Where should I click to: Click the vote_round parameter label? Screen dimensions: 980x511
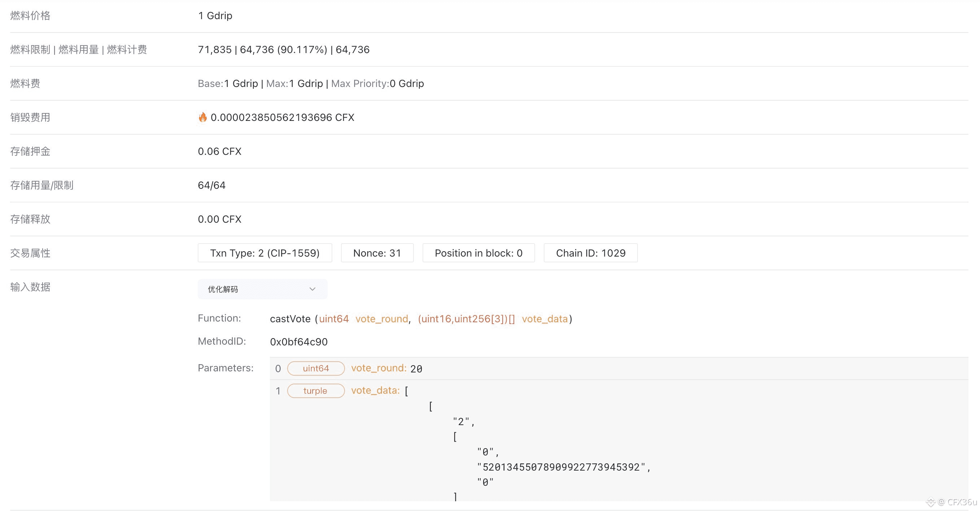(379, 368)
